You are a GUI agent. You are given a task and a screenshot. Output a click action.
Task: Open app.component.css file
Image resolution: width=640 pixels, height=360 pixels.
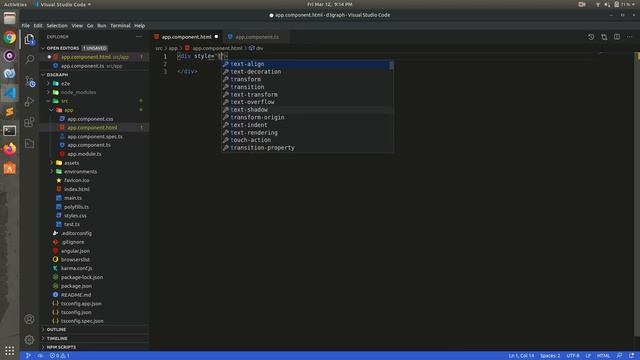tap(90, 119)
